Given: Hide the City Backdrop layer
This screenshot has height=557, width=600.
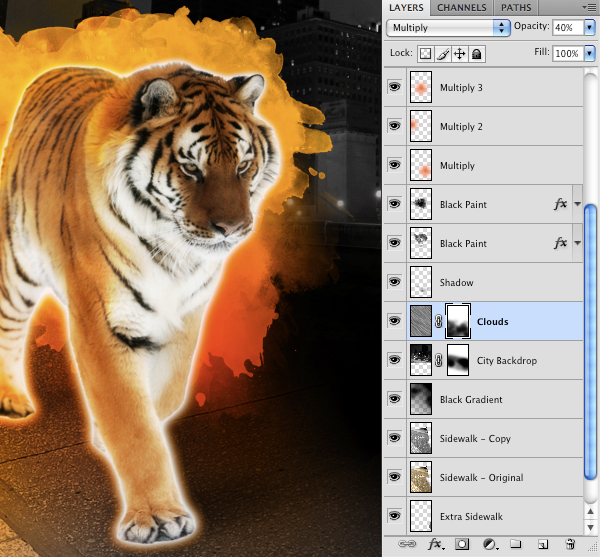Looking at the screenshot, I should coord(395,360).
